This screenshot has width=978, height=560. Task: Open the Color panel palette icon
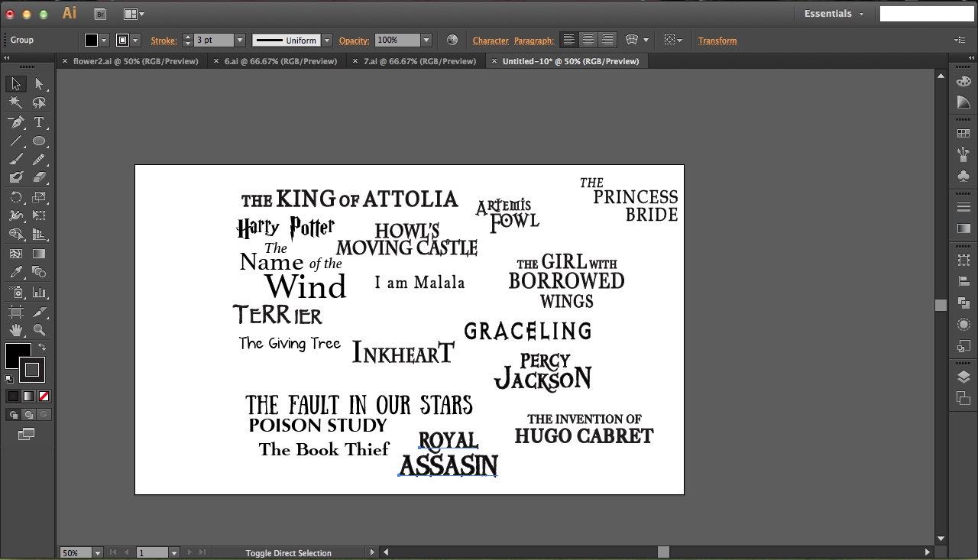(963, 81)
